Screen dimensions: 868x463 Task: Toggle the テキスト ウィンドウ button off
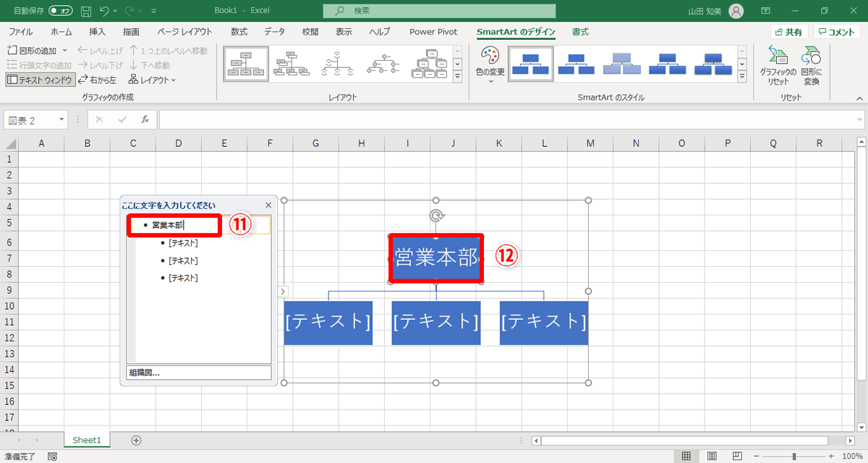pos(41,78)
